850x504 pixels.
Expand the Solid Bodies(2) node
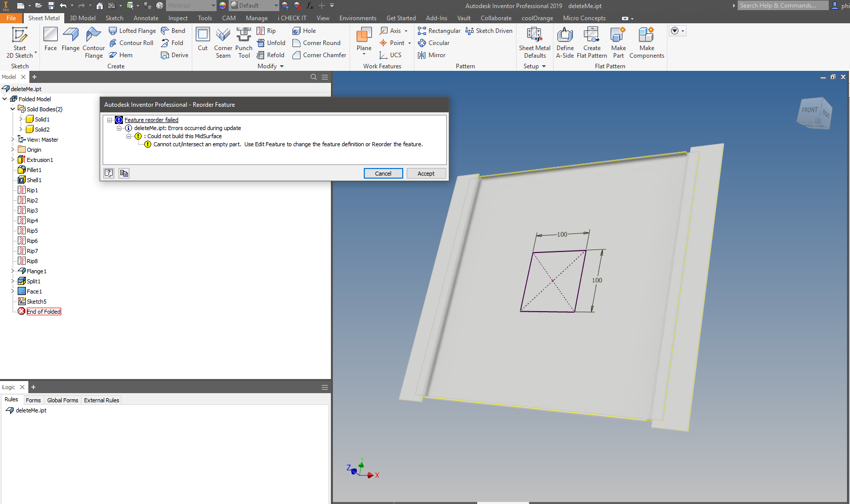pyautogui.click(x=12, y=109)
